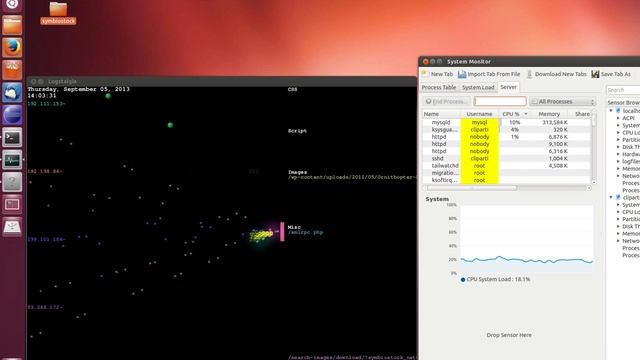640x360 pixels.
Task: Open the cloud application launcher icon
Action: click(12, 92)
